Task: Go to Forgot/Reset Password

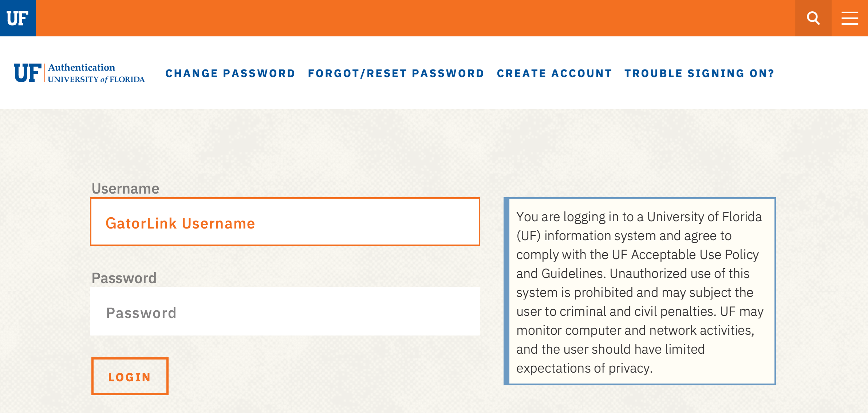Action: (396, 74)
